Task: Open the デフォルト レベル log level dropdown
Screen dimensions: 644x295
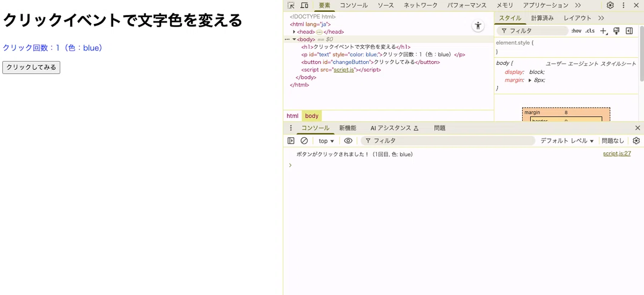Action: tap(567, 141)
